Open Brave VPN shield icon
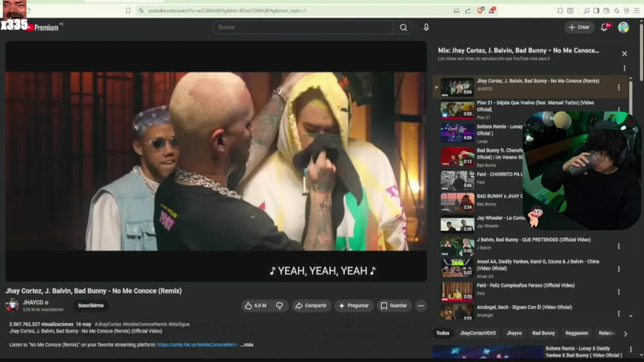Image resolution: width=644 pixels, height=362 pixels. pyautogui.click(x=626, y=11)
